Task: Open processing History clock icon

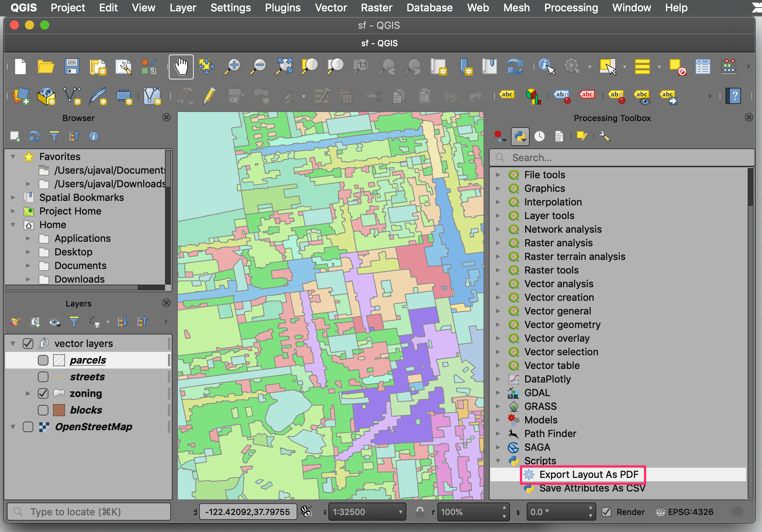Action: [x=540, y=136]
